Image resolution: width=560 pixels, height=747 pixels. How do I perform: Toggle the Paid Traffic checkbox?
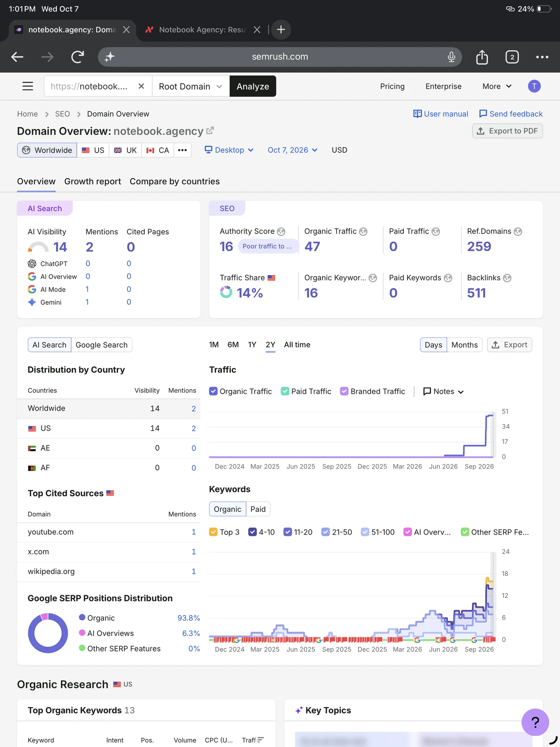[x=285, y=391]
